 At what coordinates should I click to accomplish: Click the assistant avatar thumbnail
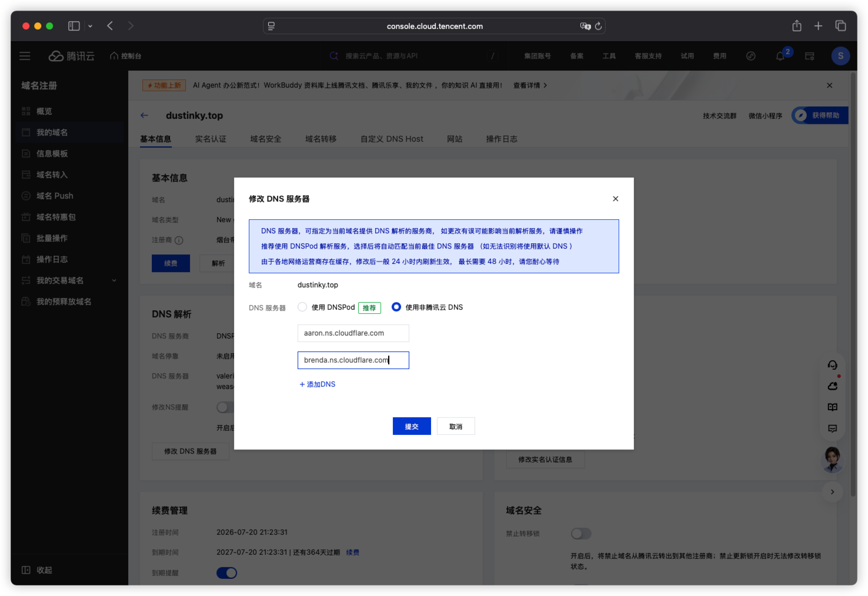833,460
